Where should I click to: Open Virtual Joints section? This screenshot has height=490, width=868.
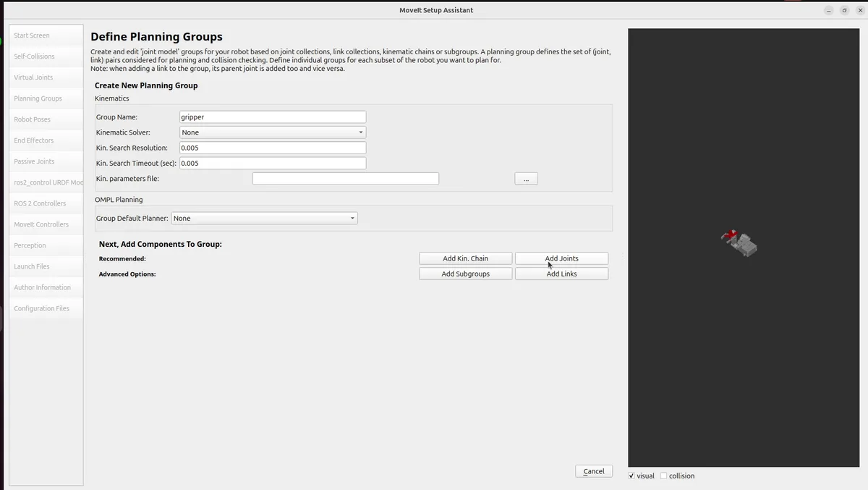pyautogui.click(x=46, y=77)
